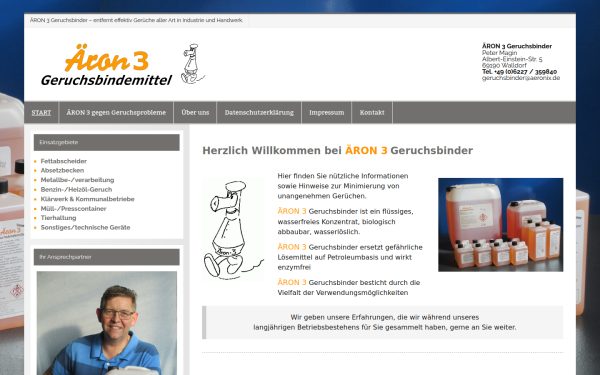Open the Impressum page
Viewport: 600px width, 375px height.
326,112
